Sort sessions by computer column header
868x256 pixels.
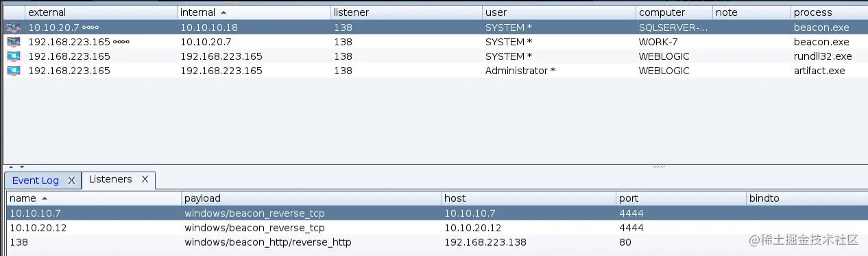673,12
